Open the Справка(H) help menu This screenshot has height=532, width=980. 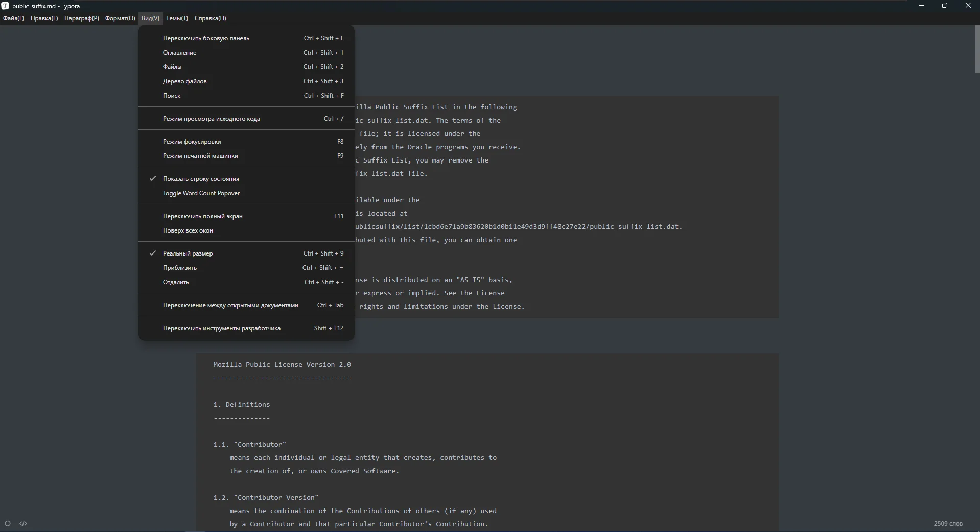point(210,18)
